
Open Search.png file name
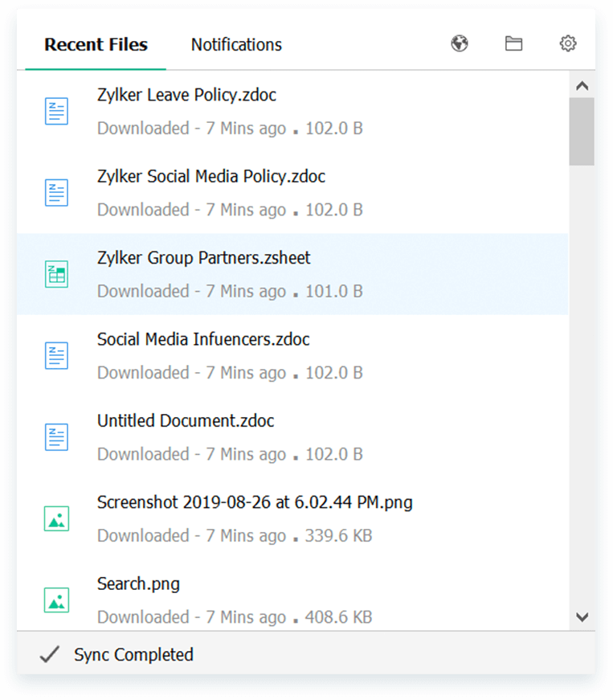pyautogui.click(x=138, y=583)
